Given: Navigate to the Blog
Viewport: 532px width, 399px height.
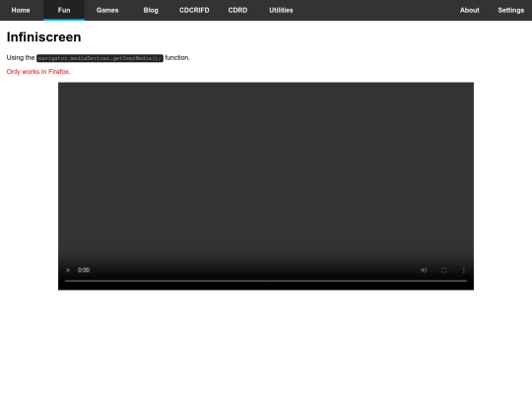Looking at the screenshot, I should (151, 10).
